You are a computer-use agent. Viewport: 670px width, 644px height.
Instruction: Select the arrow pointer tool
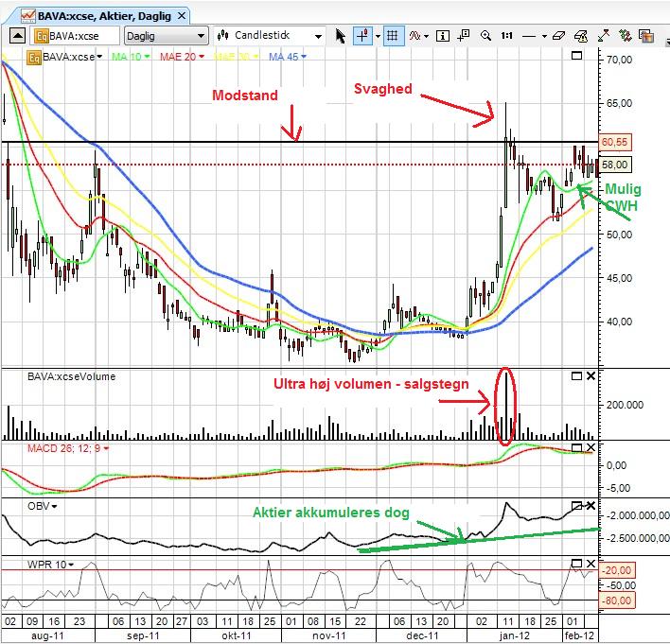coord(340,36)
